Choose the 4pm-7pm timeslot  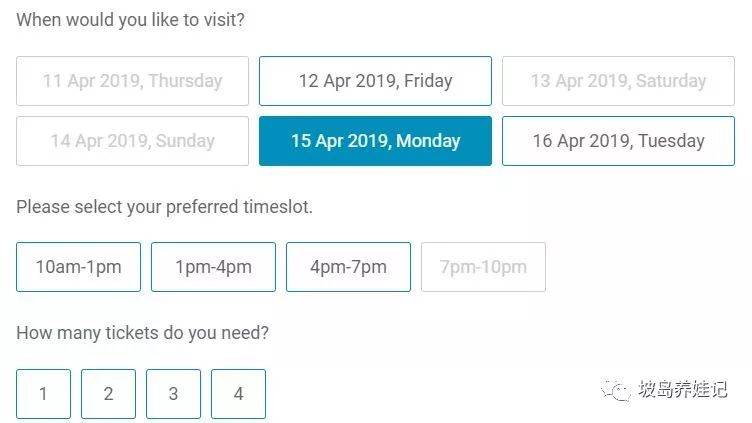click(x=348, y=267)
